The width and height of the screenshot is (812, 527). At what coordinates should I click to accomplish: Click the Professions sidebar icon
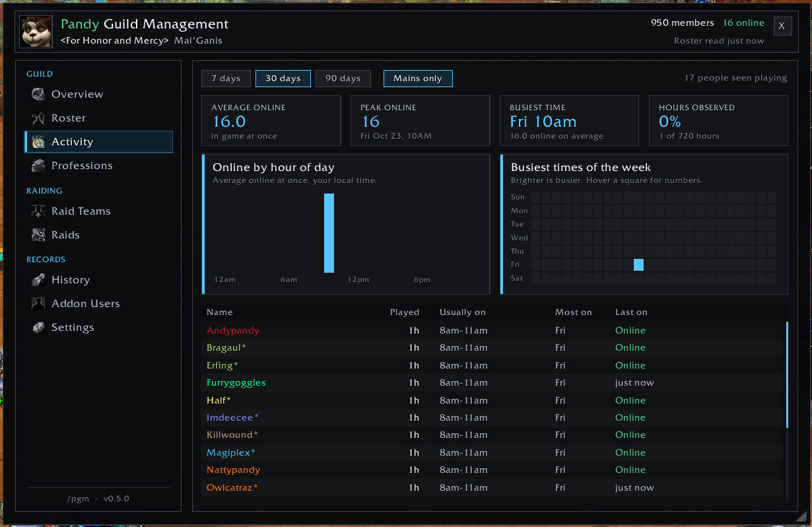(39, 165)
